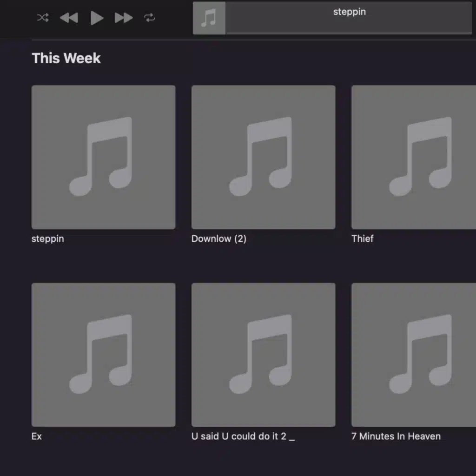
Task: Skip to next track
Action: pyautogui.click(x=124, y=18)
